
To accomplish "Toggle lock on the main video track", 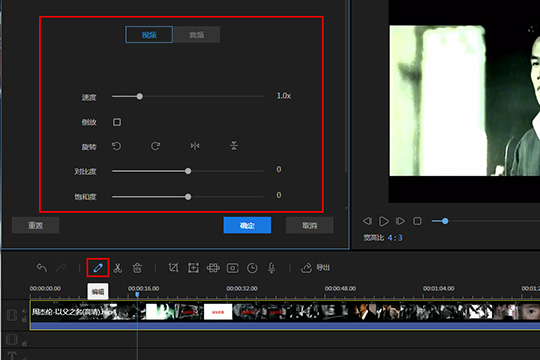I will click(24, 320).
